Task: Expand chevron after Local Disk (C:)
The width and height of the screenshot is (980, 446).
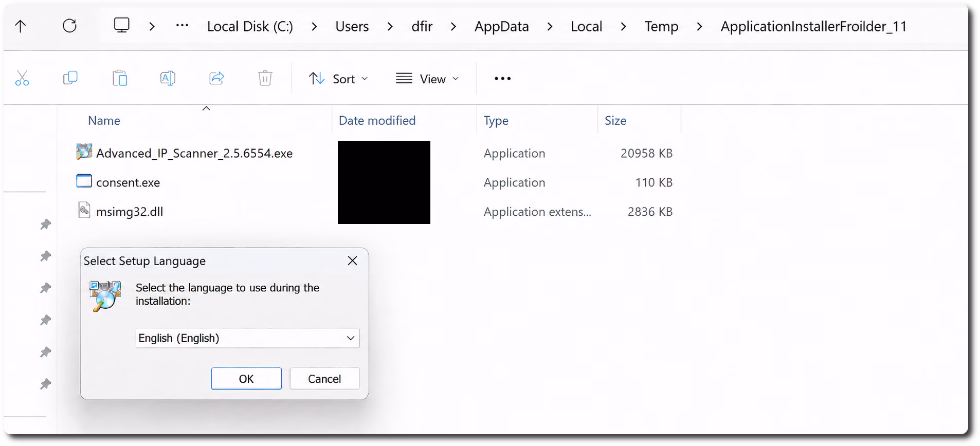Action: coord(314,26)
